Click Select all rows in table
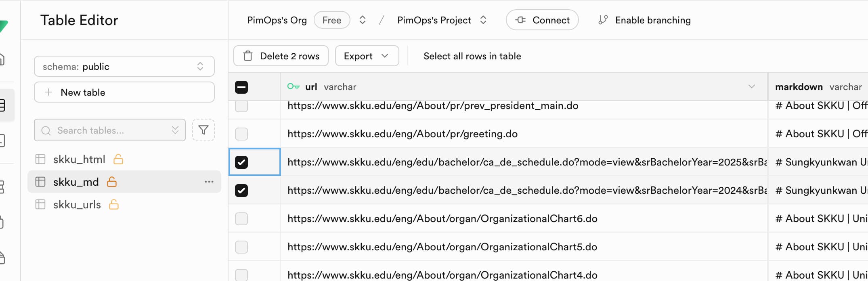The image size is (868, 281). coord(472,56)
